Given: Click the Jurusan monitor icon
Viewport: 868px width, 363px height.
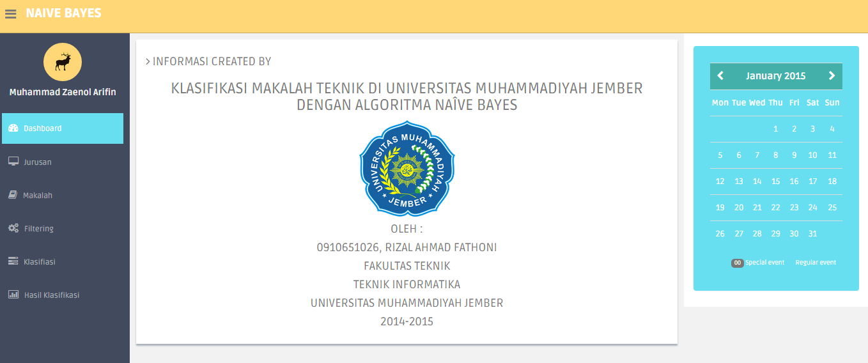Looking at the screenshot, I should 13,162.
